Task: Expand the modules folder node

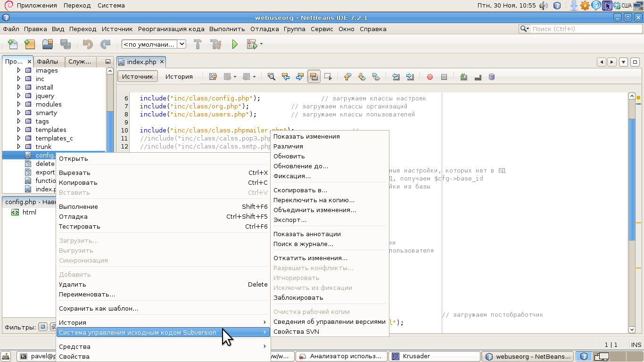Action: (x=19, y=104)
